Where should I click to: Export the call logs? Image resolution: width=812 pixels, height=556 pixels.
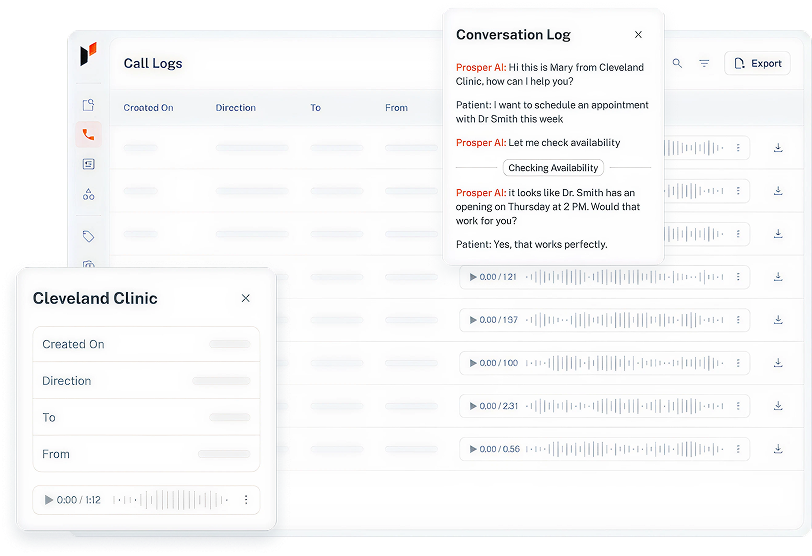point(757,63)
